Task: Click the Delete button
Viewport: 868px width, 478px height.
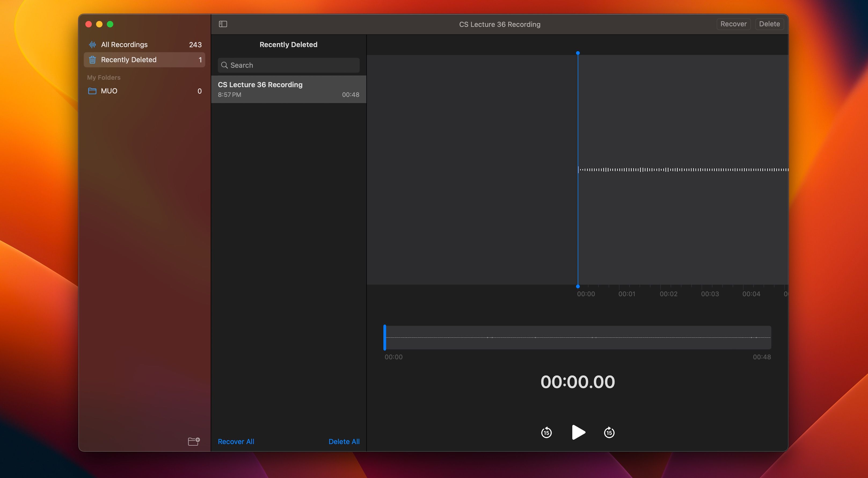Action: click(769, 24)
